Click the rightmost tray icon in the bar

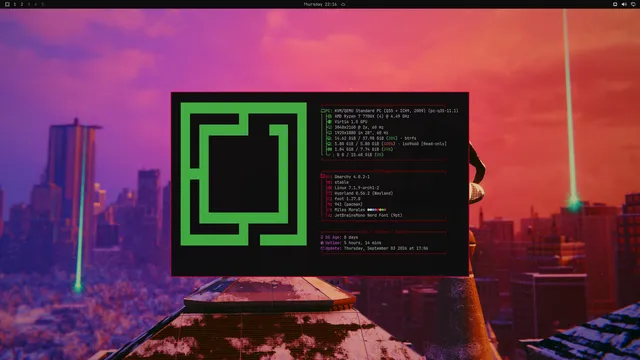(633, 4)
